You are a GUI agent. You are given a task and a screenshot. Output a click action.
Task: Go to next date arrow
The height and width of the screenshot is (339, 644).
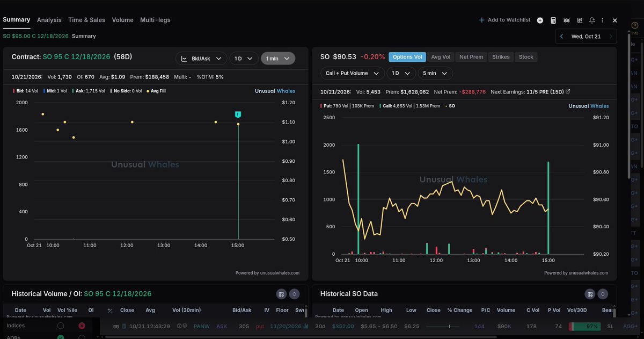tap(611, 37)
